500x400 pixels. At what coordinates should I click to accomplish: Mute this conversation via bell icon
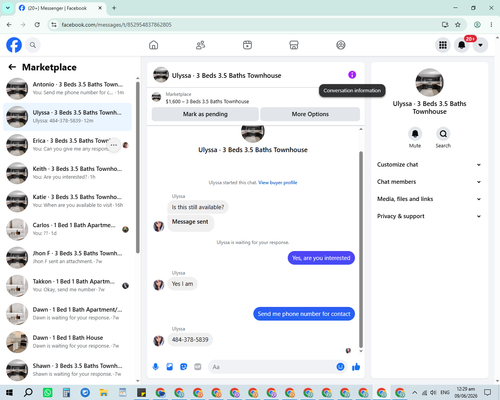[x=415, y=134]
